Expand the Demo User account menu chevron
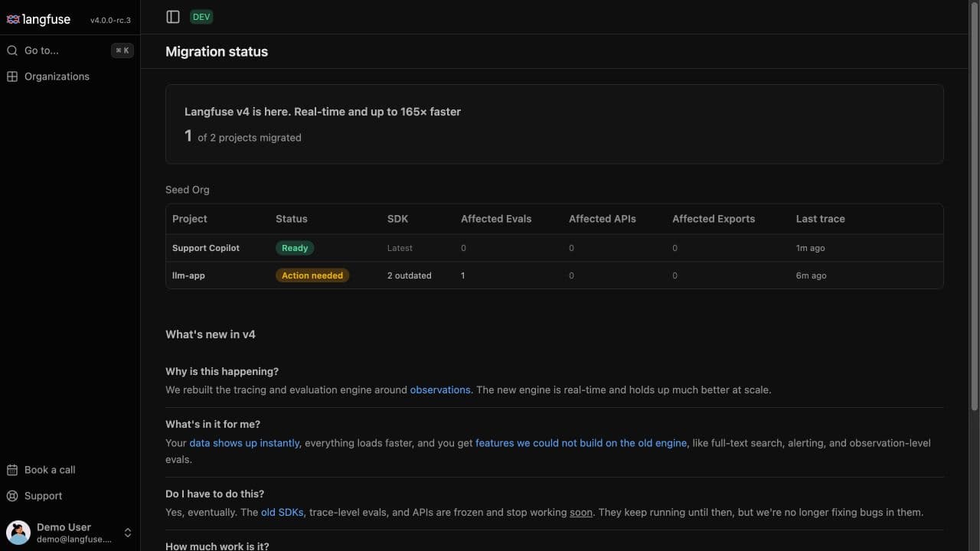Viewport: 980px width, 551px height. pos(128,533)
